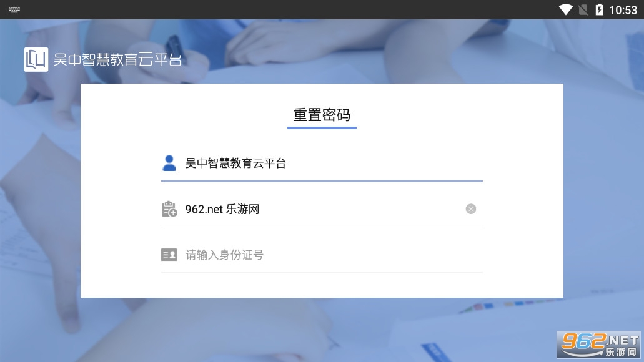The width and height of the screenshot is (644, 362).
Task: Tap the blue person account icon
Action: (169, 163)
